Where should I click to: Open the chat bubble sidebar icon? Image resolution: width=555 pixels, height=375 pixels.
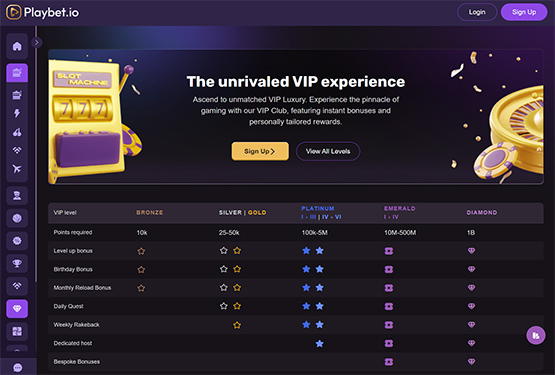(17, 367)
